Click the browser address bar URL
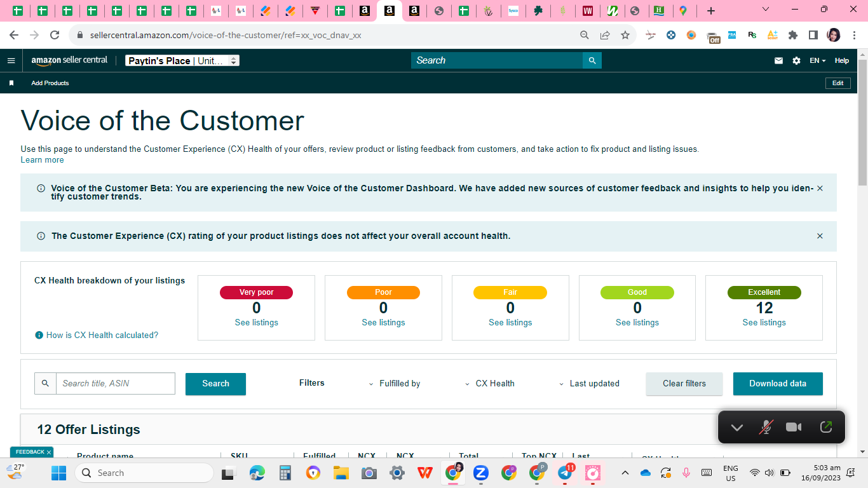Viewport: 868px width, 488px height. tap(226, 36)
